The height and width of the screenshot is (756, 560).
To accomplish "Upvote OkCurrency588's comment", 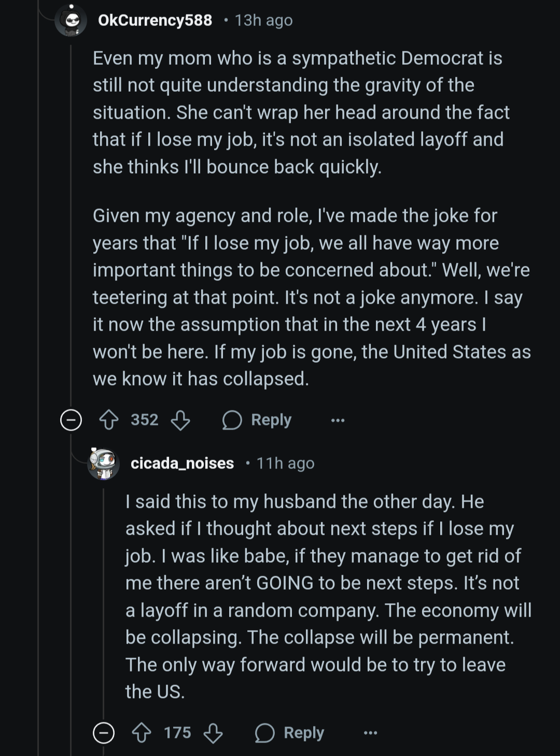I will 109,420.
